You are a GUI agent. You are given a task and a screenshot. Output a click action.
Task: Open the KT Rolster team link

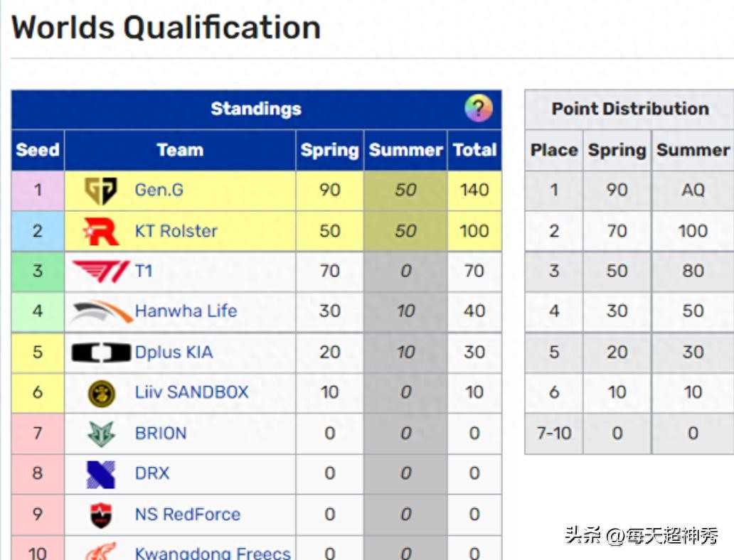pyautogui.click(x=176, y=231)
